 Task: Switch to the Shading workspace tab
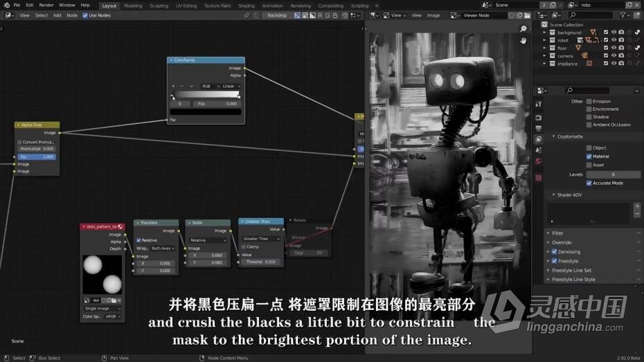click(247, 6)
